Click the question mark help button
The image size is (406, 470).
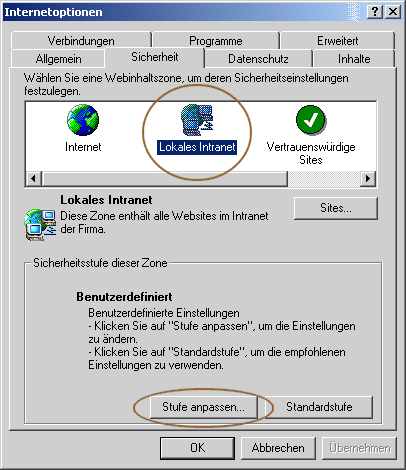click(x=374, y=12)
